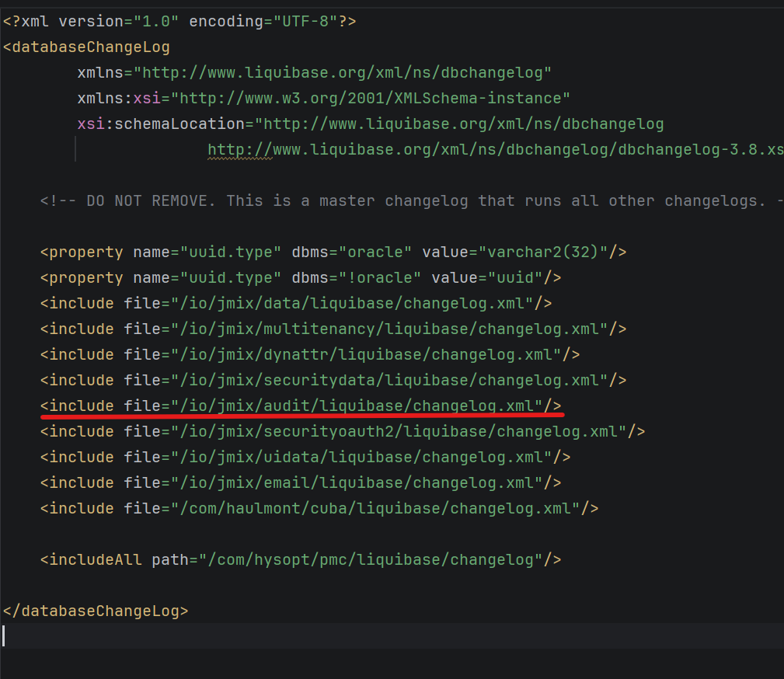Image resolution: width=784 pixels, height=679 pixels.
Task: Open the dbchangelog-3.8.xsd schema URL
Action: [x=494, y=150]
